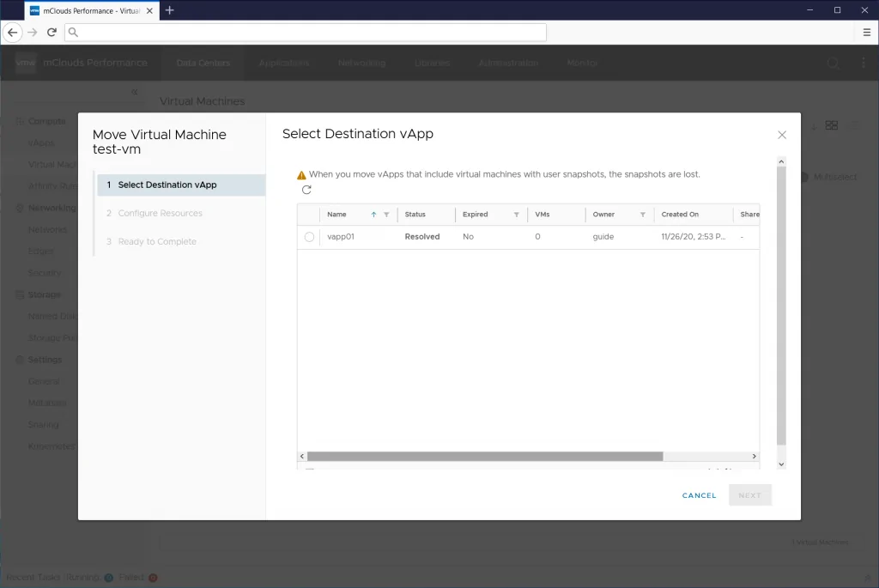Click the browser back arrow
Screen dimensions: 879x588
[x=12, y=32]
